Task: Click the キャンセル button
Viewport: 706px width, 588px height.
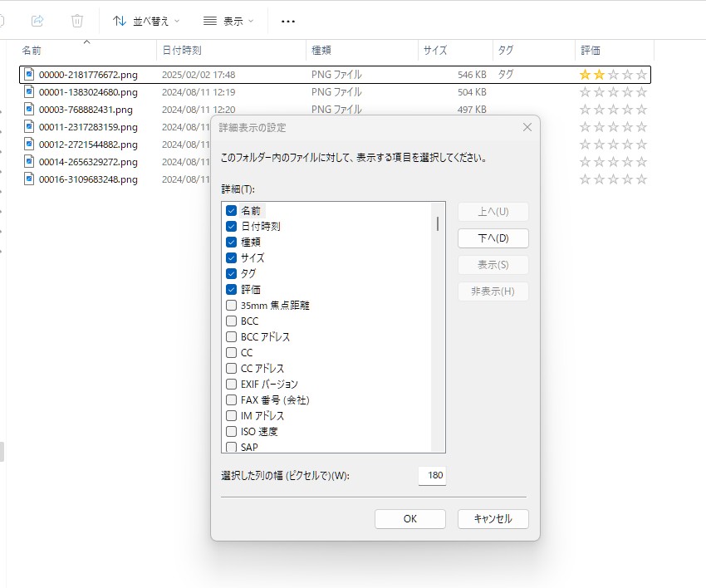Action: coord(493,519)
